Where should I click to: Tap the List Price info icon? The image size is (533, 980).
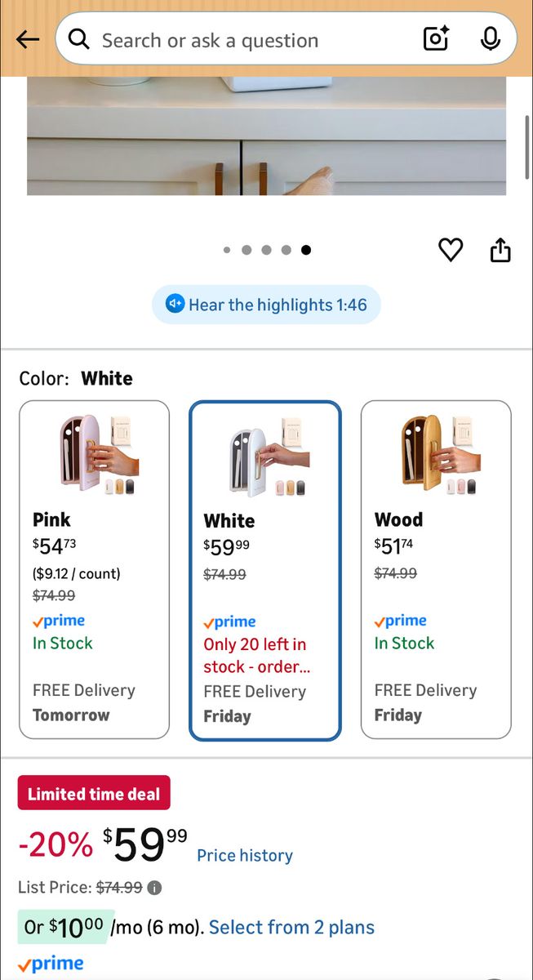coord(154,888)
